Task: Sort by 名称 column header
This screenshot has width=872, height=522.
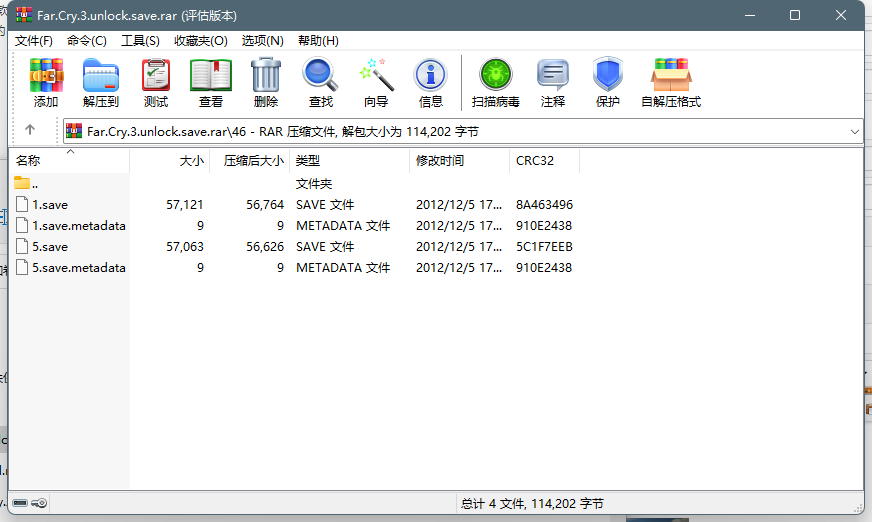Action: pos(70,161)
